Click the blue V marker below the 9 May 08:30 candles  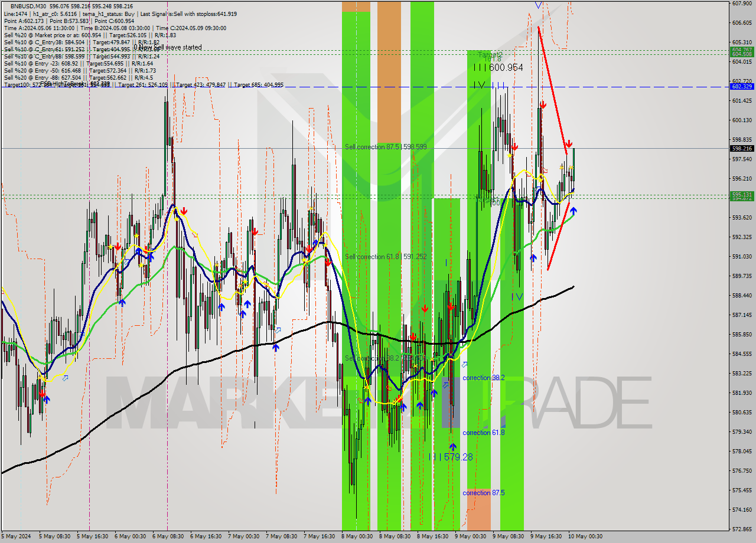pos(519,296)
